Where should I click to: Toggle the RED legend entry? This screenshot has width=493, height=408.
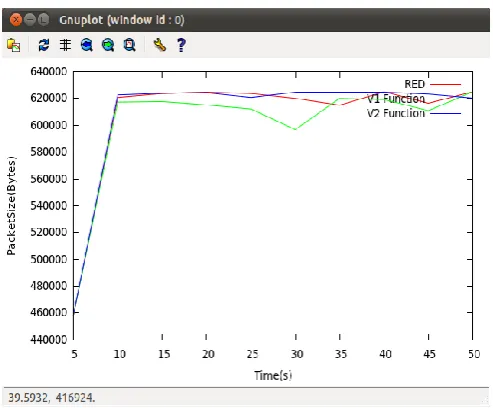pyautogui.click(x=414, y=84)
